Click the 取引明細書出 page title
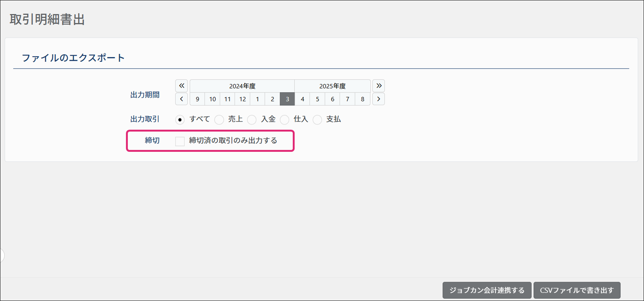The image size is (644, 301). point(47,19)
